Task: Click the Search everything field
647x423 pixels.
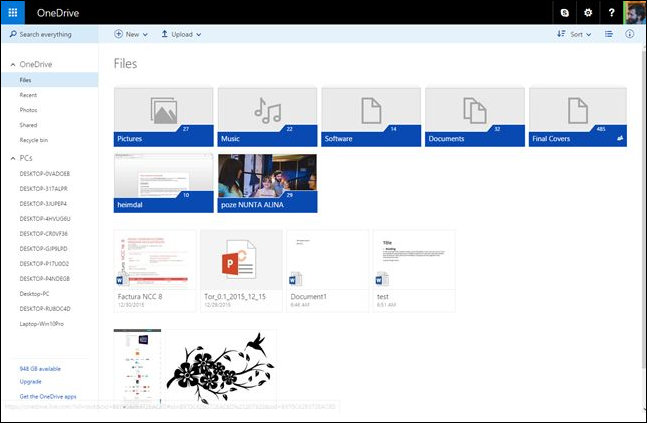Action: coord(50,34)
